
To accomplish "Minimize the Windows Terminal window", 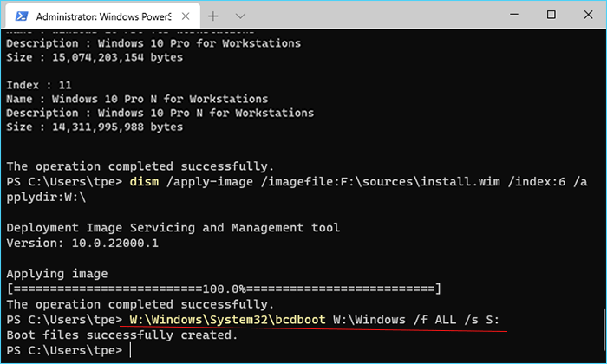I will pyautogui.click(x=514, y=15).
